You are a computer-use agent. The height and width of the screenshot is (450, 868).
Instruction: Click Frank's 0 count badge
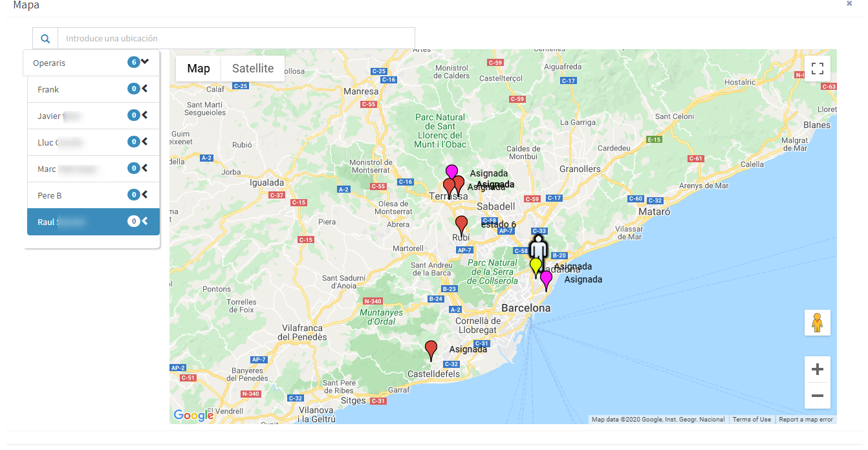[134, 89]
